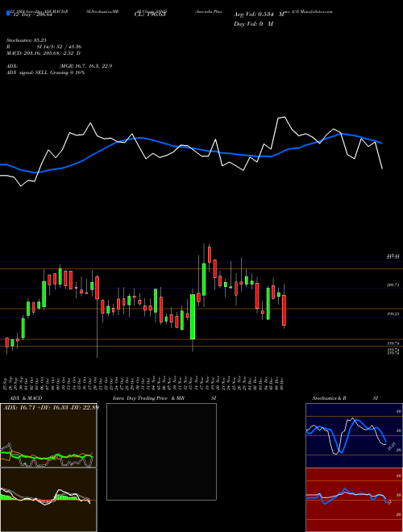Image resolution: width=403 pixels, height=532 pixels.
Task: Click the last red candlestick on chart
Action: tap(284, 310)
